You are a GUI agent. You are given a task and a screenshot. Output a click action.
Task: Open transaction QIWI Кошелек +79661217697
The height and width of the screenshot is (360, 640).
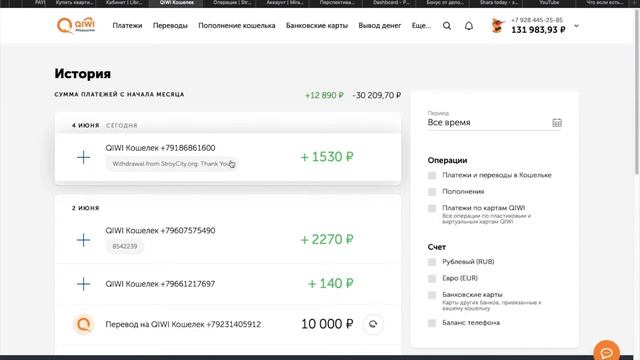pos(160,284)
